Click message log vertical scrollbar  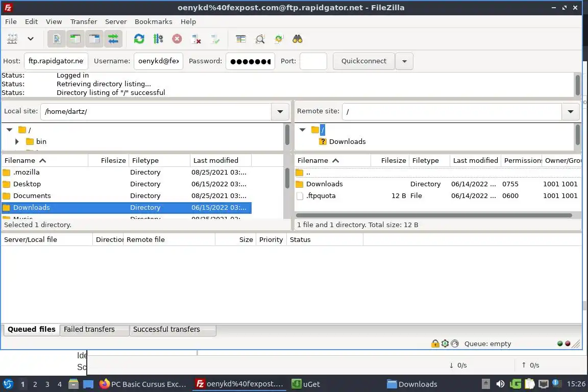click(x=577, y=85)
